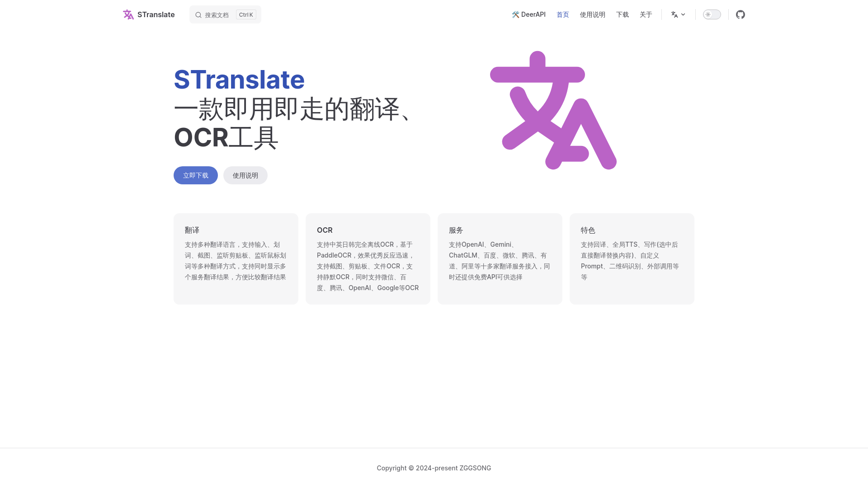Click the 服务 feature card heading
The width and height of the screenshot is (868, 488).
coord(456,230)
